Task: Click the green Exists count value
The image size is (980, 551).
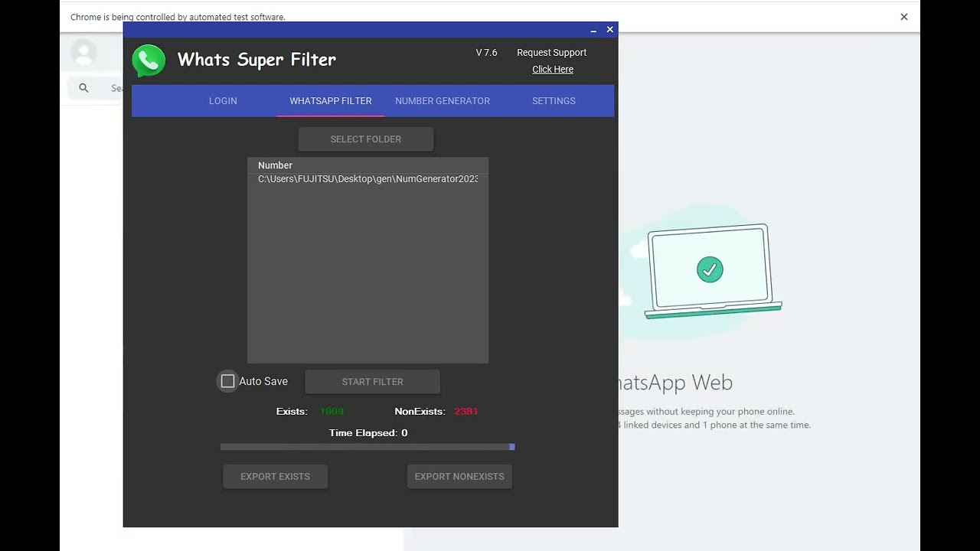Action: pyautogui.click(x=332, y=412)
